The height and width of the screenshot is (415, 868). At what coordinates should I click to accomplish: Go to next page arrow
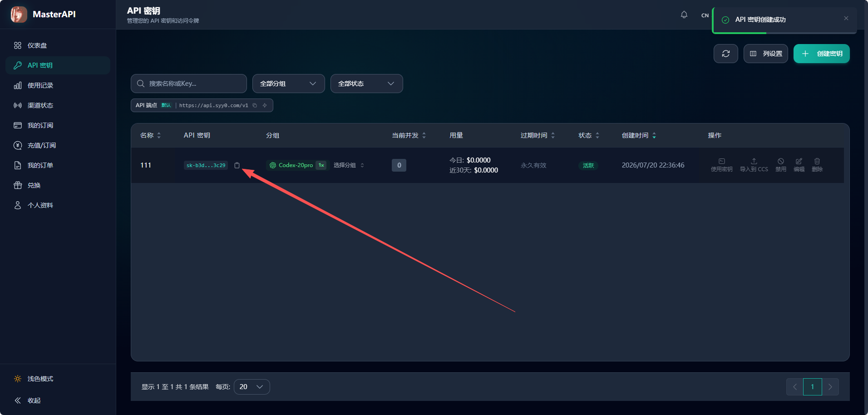[x=830, y=387]
